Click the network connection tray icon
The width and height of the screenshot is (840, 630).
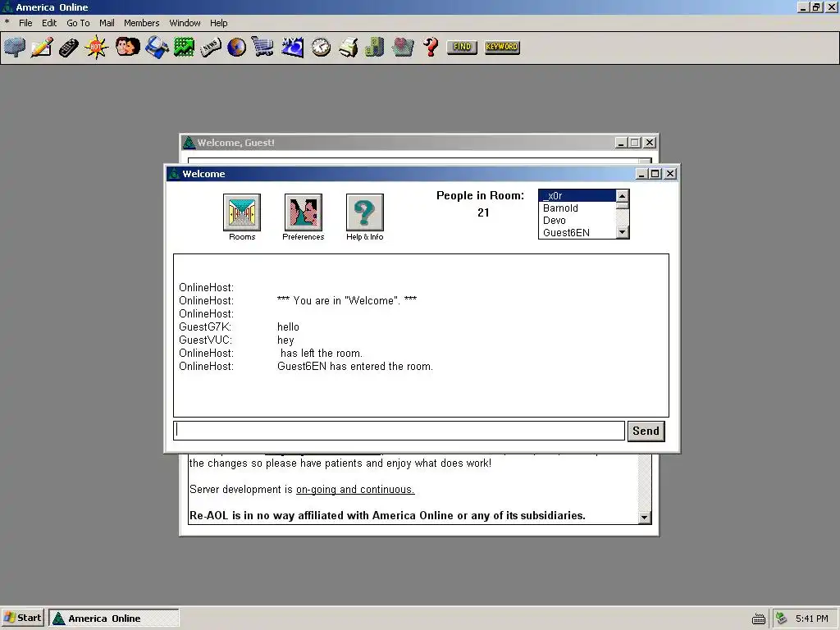point(782,619)
